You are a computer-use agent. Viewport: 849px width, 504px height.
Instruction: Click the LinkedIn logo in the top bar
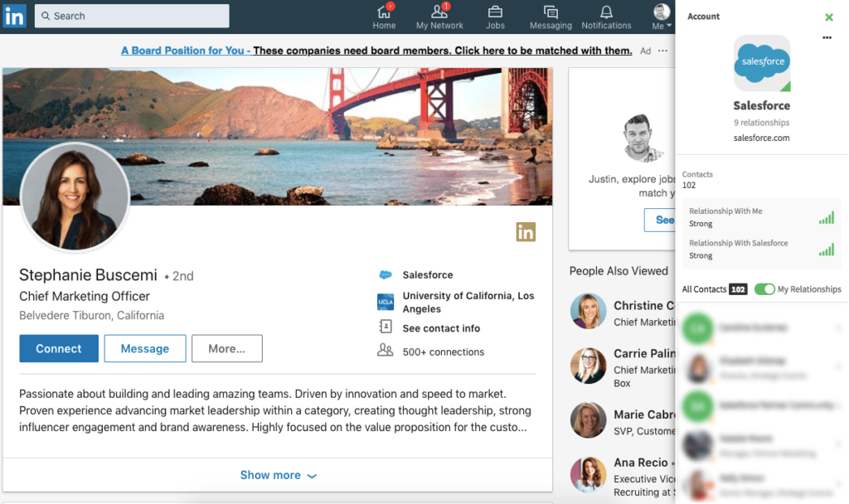tap(14, 17)
